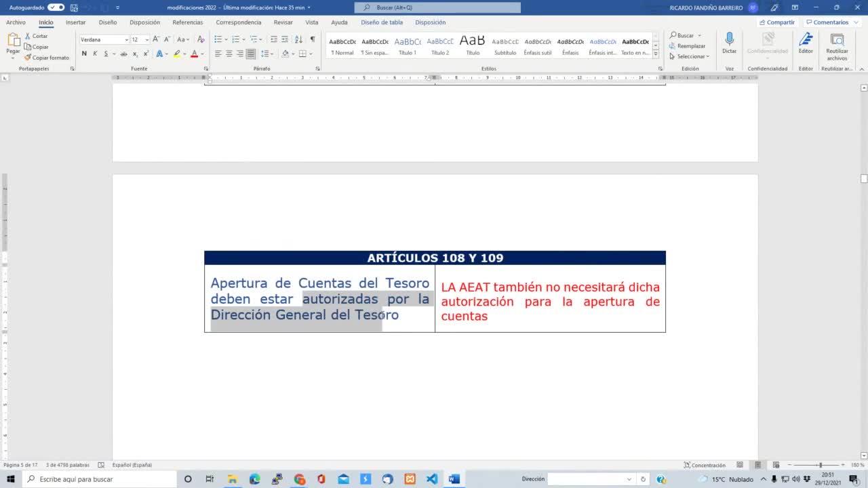
Task: Switch to web layout view
Action: pyautogui.click(x=775, y=465)
